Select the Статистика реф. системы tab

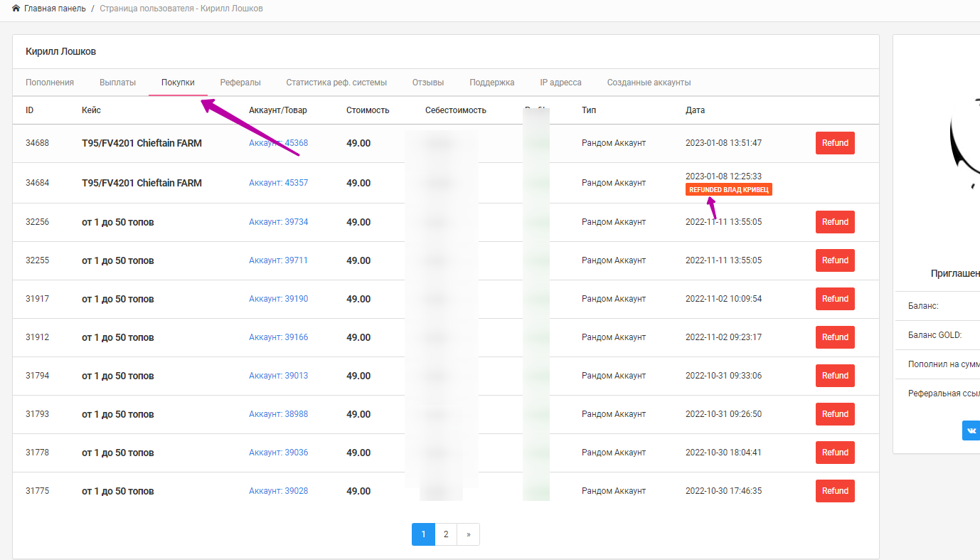coord(336,83)
